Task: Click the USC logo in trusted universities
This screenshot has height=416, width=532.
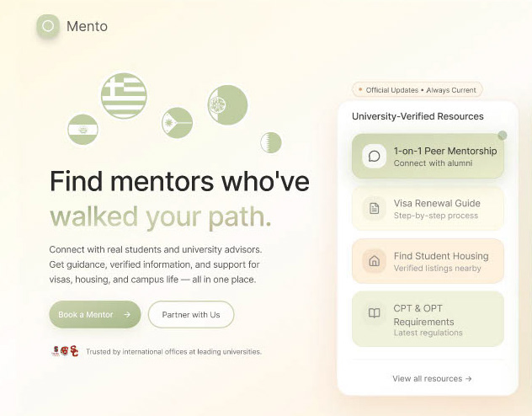Action: click(74, 351)
